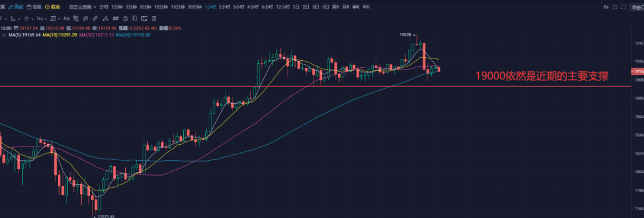Click the MA(5):19169.64 indicator label

(x=24, y=35)
